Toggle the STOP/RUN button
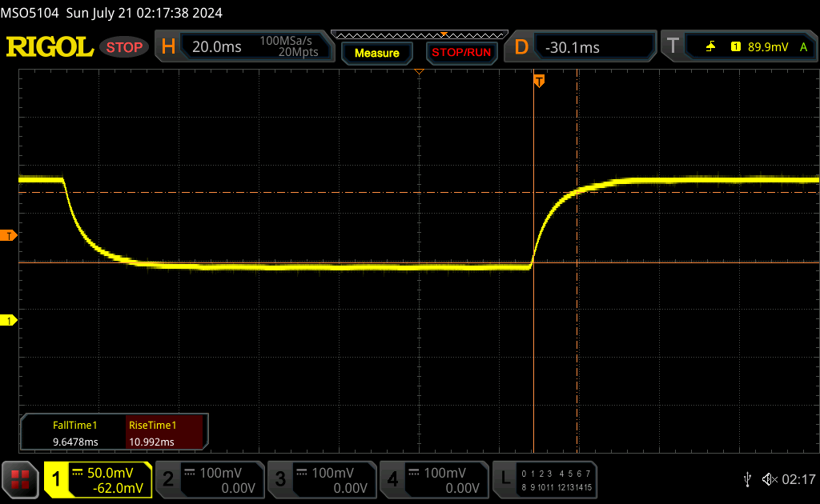The height and width of the screenshot is (504, 820). click(461, 53)
